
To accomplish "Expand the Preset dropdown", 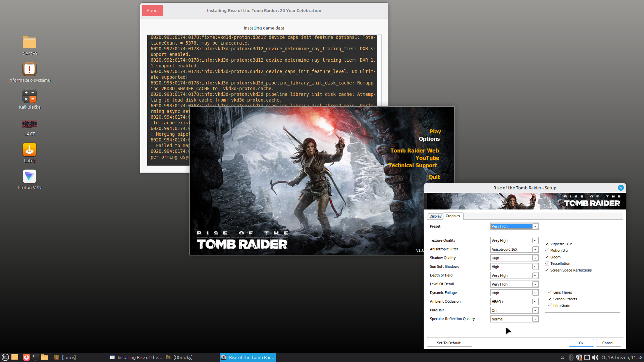I will click(x=535, y=226).
